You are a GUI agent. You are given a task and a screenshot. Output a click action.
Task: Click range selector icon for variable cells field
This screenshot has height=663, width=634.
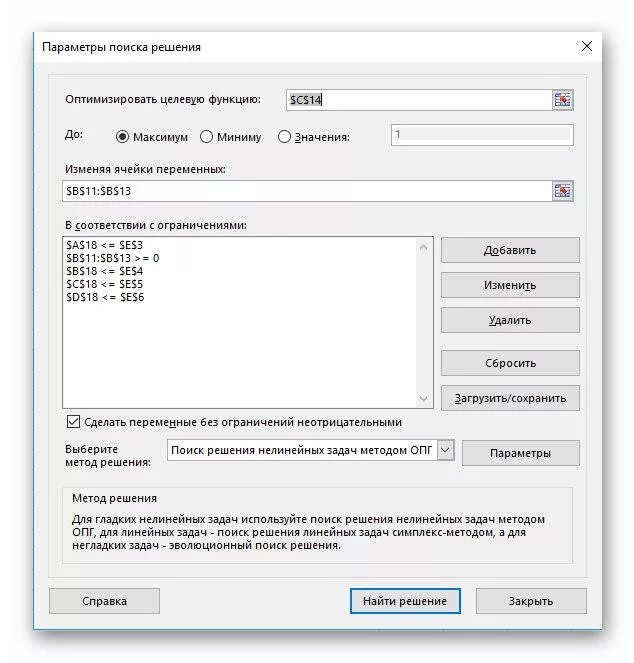(563, 191)
